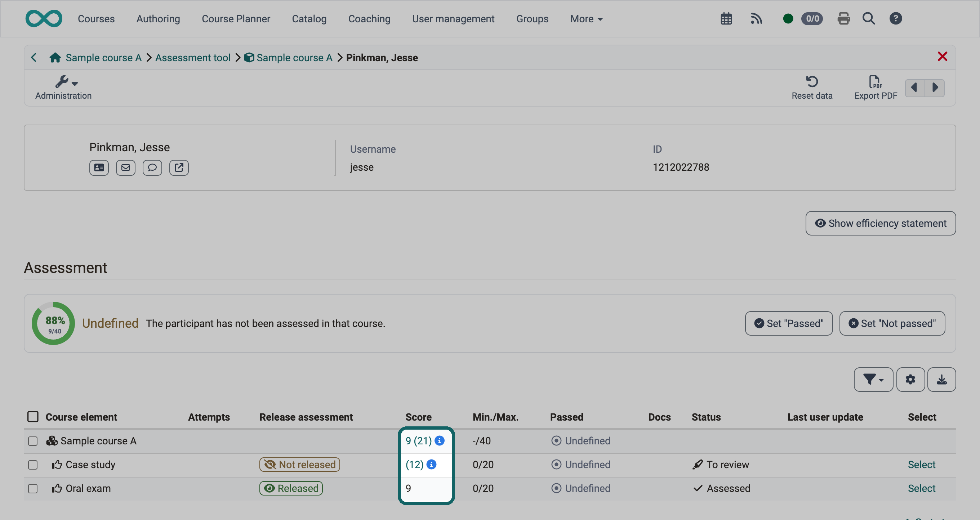Image resolution: width=980 pixels, height=520 pixels.
Task: Click the Set "Passed" button
Action: pyautogui.click(x=789, y=323)
